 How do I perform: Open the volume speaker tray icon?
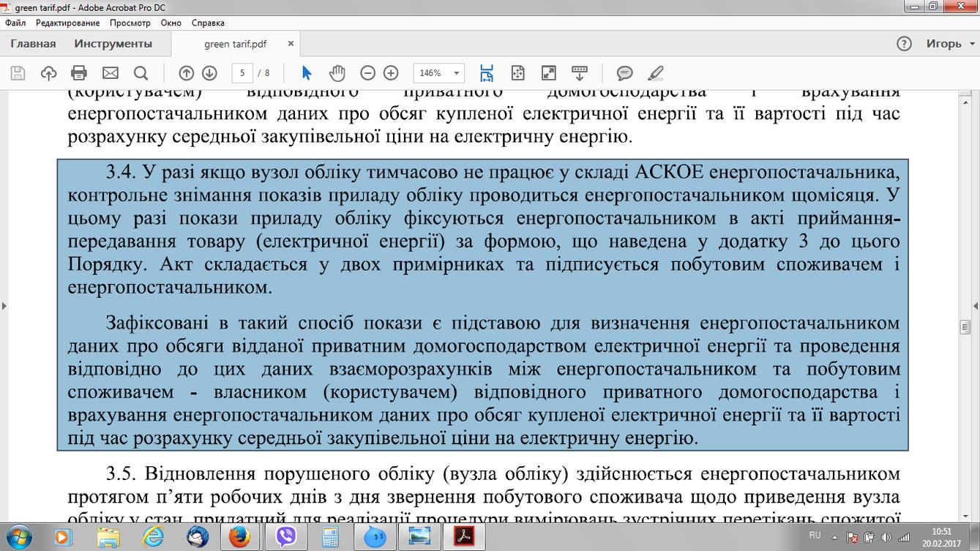coord(886,537)
